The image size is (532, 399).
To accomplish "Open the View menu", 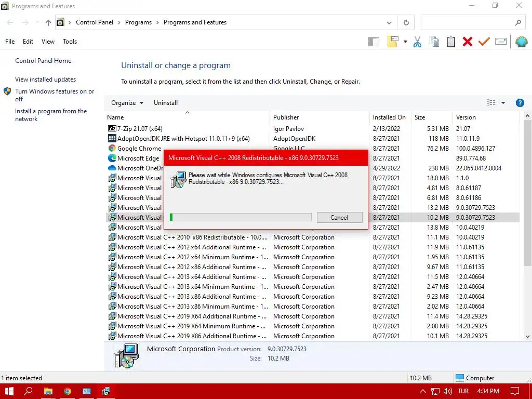I will [x=48, y=42].
